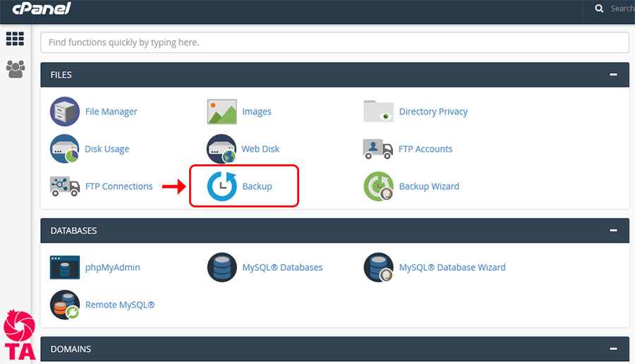This screenshot has width=635, height=364.
Task: Open the MySQL Database Wizard link
Action: pyautogui.click(x=452, y=267)
